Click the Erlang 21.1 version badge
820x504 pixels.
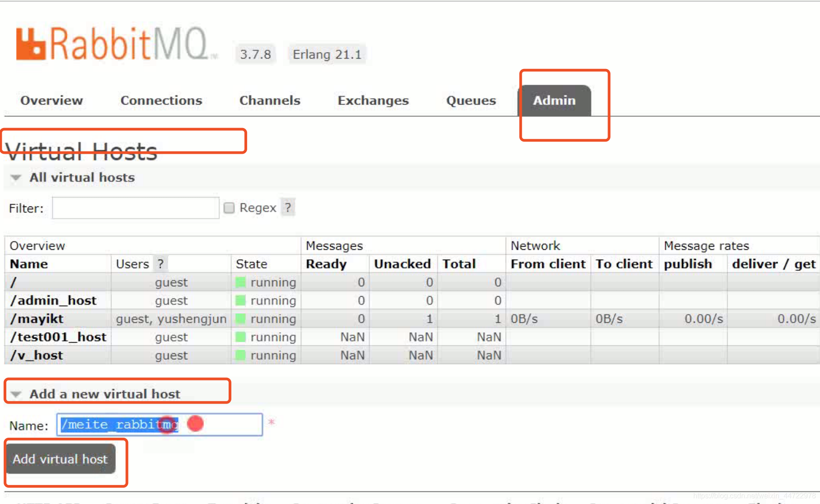[327, 55]
